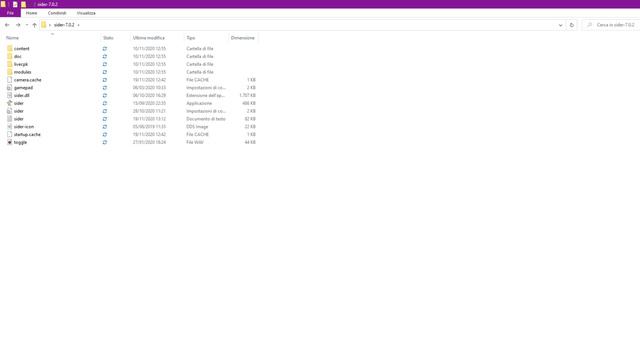The width and height of the screenshot is (640, 360).
Task: Select the sider application icon
Action: [10, 103]
